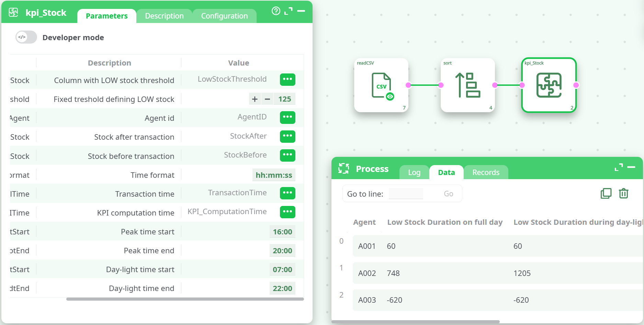Select the readCSV node icon

[x=381, y=85]
